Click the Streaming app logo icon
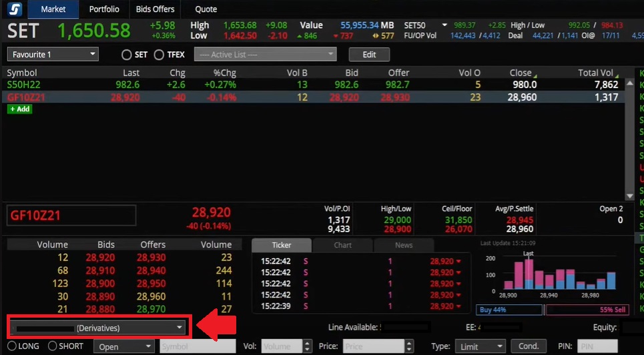Image resolution: width=644 pixels, height=355 pixels. [x=15, y=9]
